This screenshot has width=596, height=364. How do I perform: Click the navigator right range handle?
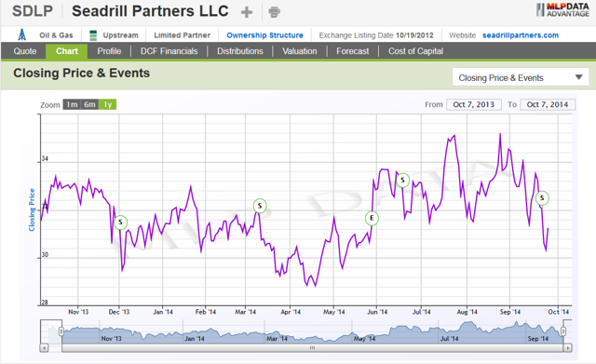tap(563, 331)
